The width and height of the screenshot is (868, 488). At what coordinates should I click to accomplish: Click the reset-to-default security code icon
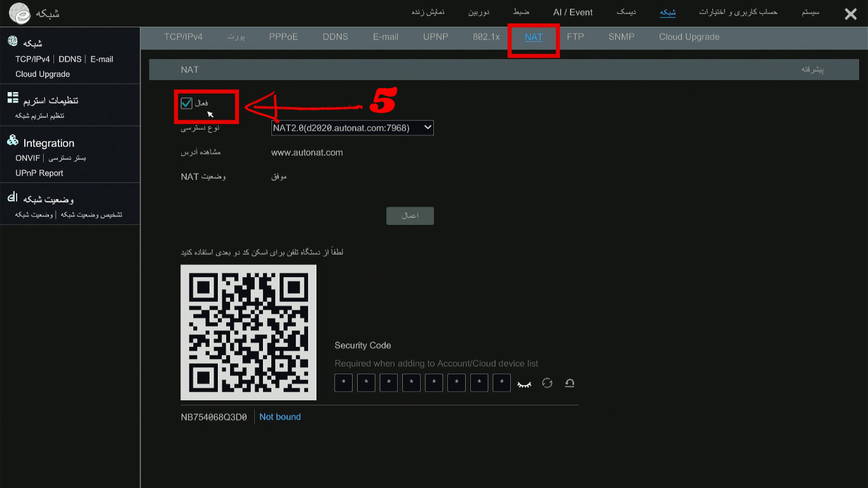point(569,383)
